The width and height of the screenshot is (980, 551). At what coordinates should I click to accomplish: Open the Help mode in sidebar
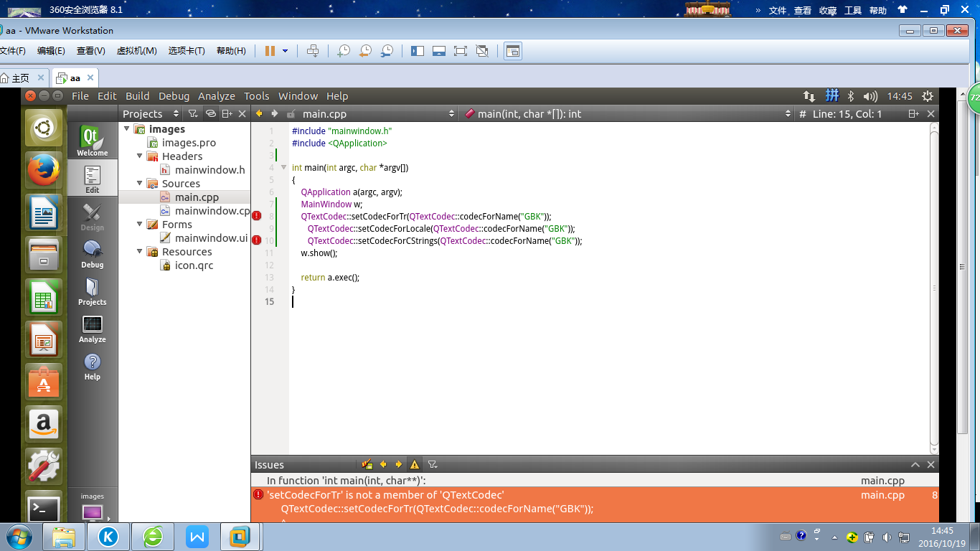click(x=92, y=365)
